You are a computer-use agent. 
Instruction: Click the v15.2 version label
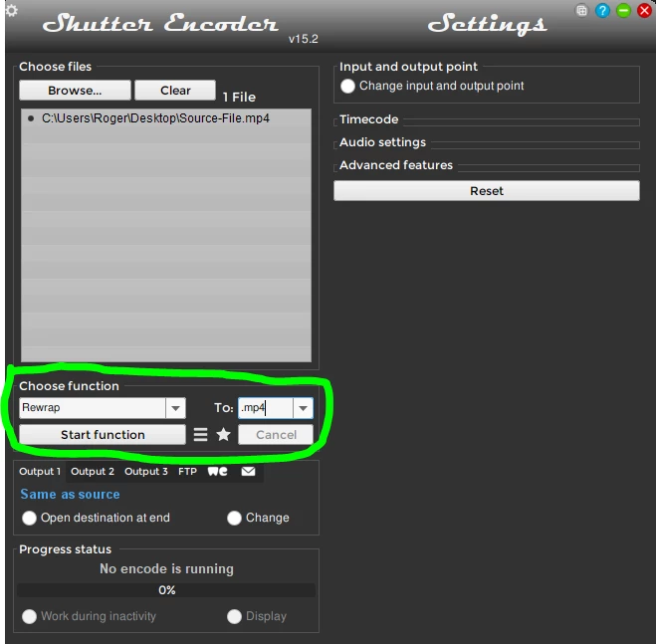point(304,40)
